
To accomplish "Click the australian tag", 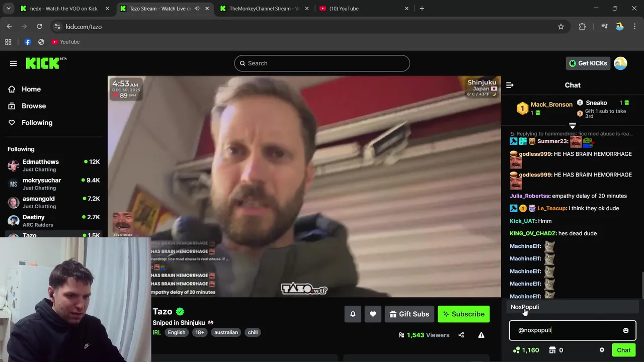I will point(226,332).
